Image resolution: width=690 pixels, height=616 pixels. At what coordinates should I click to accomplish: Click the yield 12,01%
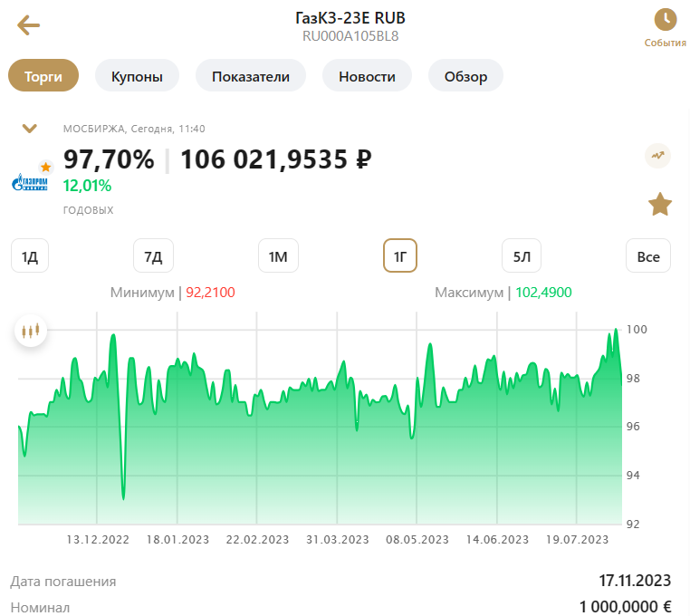point(87,186)
